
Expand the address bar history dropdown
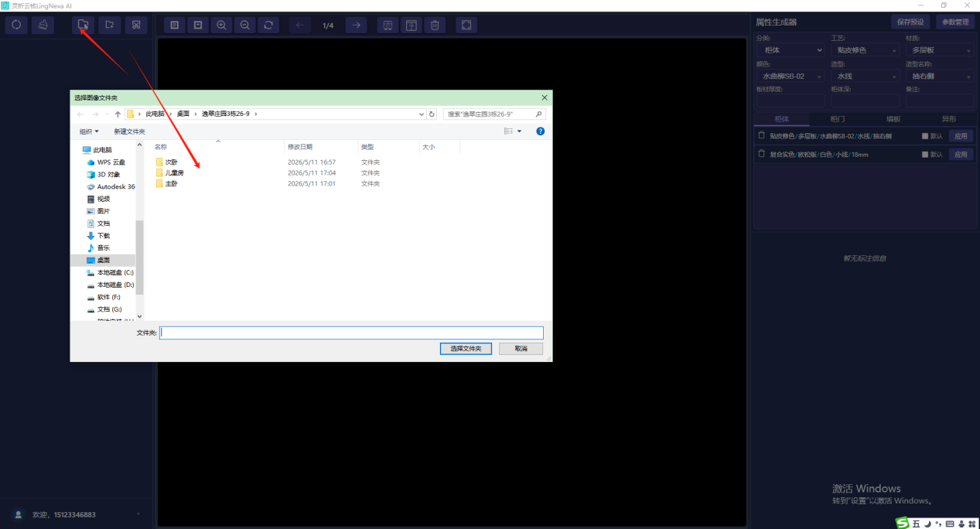421,114
